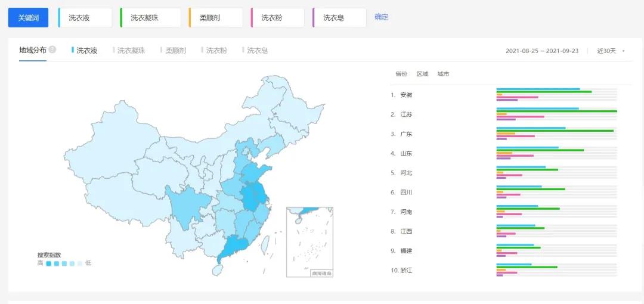This screenshot has width=644, height=304.
Task: Click the 南海诸岛 inset map
Action: (309, 241)
